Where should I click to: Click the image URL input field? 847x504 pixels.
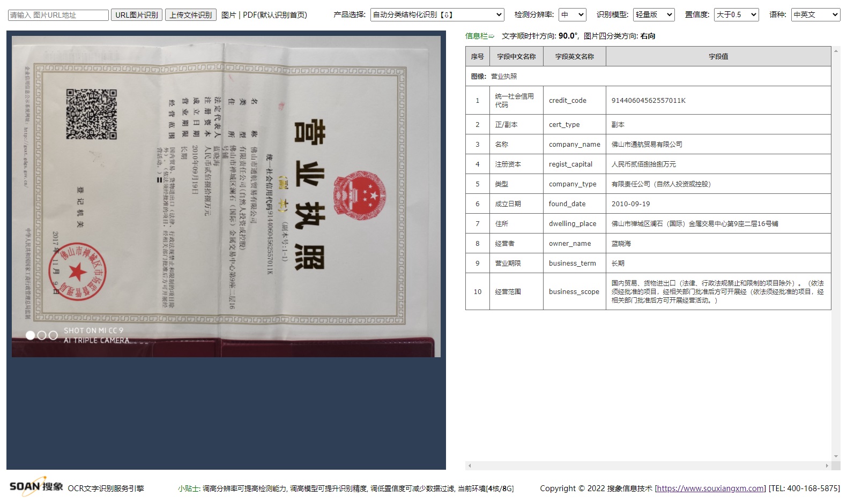coord(58,15)
